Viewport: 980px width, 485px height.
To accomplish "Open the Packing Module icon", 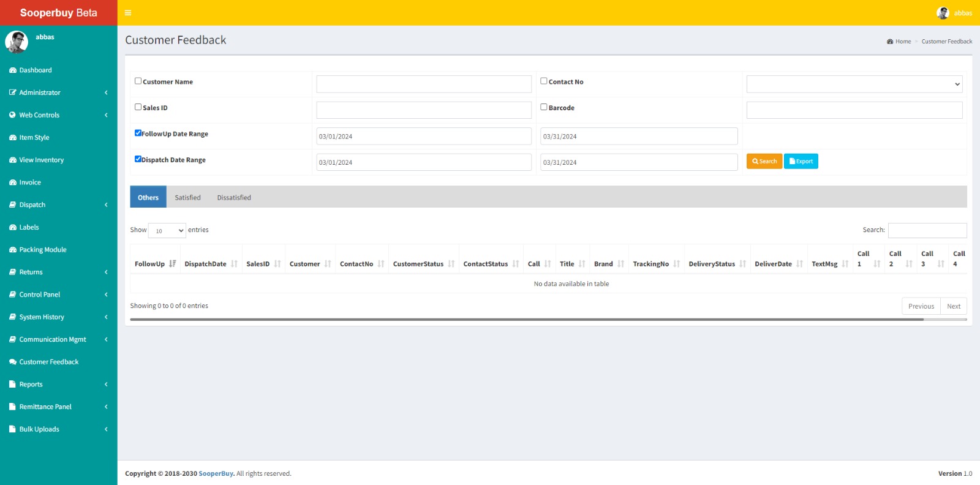I will [13, 250].
